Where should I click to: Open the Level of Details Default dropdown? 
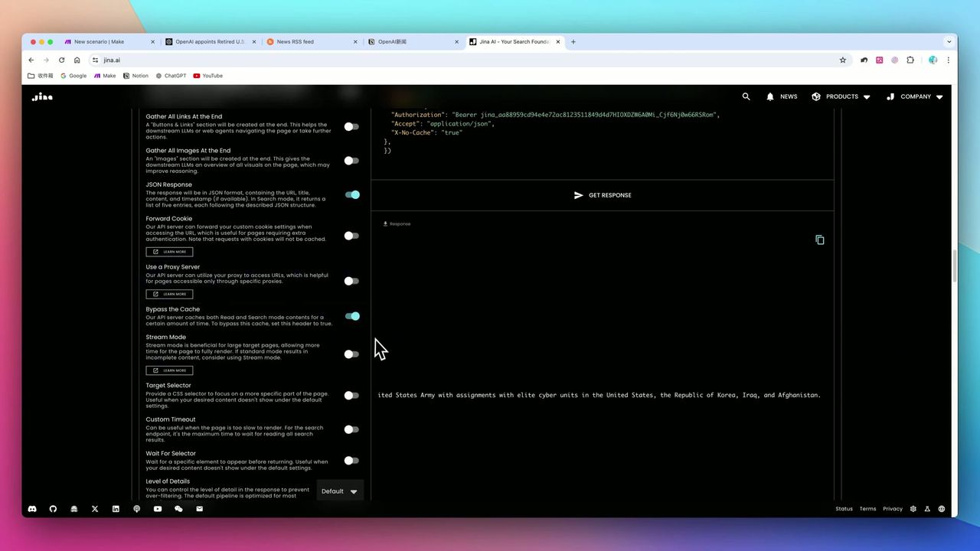pos(339,491)
